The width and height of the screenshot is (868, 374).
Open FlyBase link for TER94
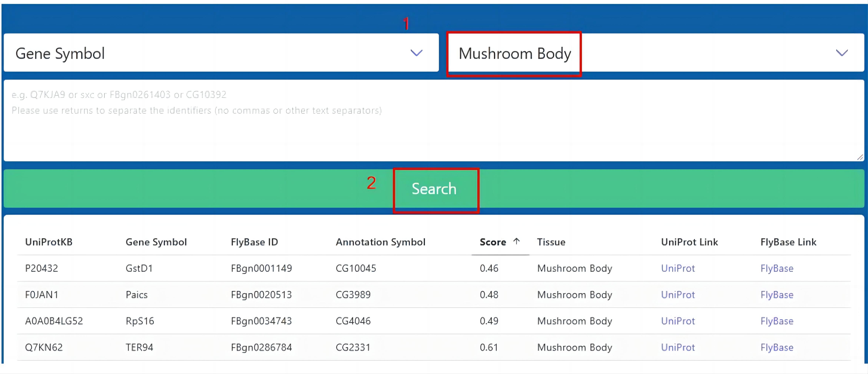[x=777, y=347]
